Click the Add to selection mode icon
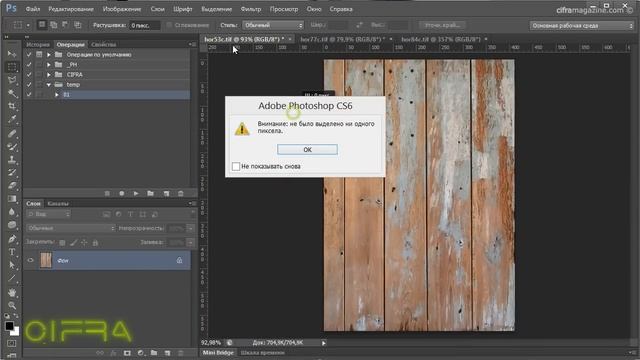The image size is (640, 360). [x=53, y=25]
